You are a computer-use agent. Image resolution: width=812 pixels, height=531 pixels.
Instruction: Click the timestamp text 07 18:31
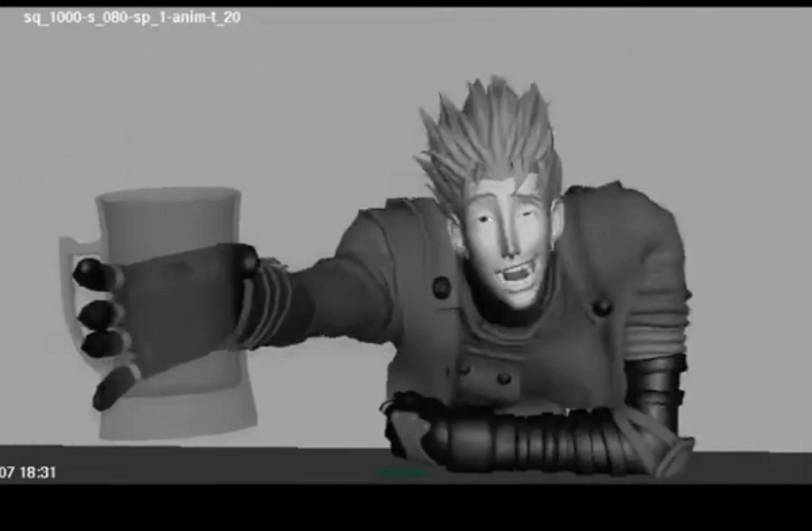pyautogui.click(x=28, y=473)
